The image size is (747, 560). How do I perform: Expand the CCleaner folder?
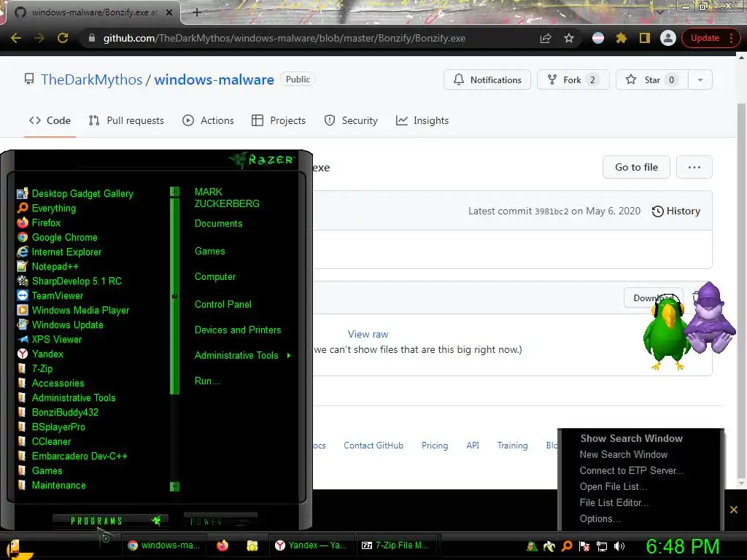(x=44, y=441)
